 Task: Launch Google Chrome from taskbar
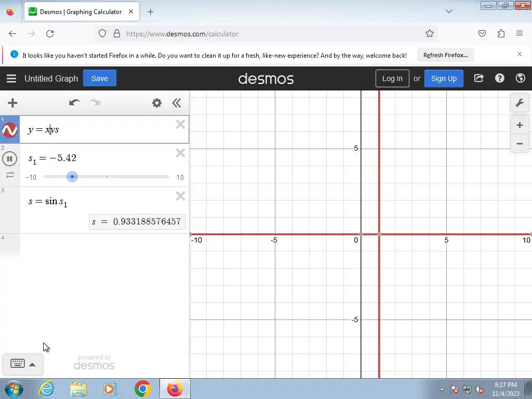pyautogui.click(x=142, y=389)
